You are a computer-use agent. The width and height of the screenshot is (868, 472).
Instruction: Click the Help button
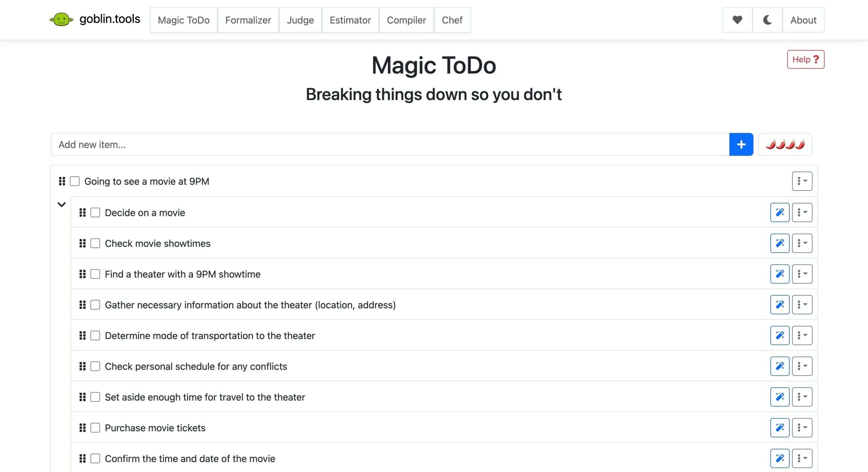[805, 59]
